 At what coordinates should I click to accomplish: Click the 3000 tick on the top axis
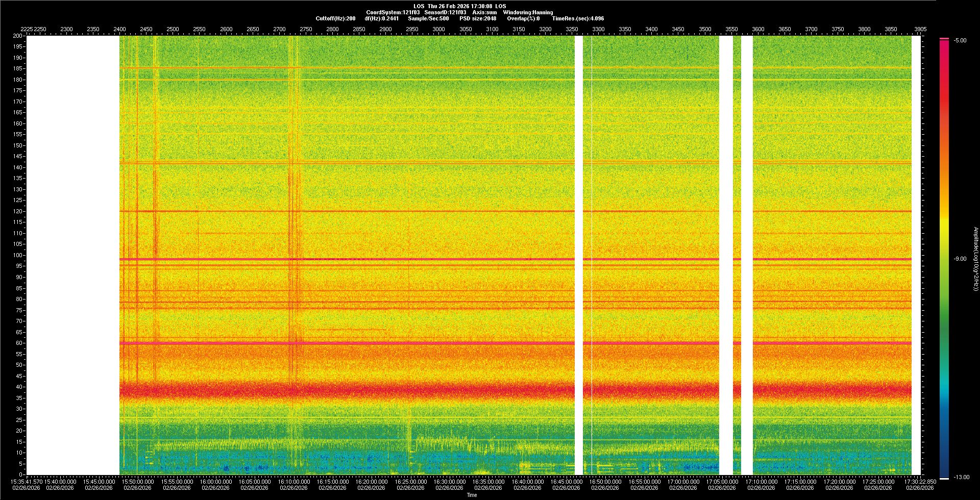click(438, 29)
